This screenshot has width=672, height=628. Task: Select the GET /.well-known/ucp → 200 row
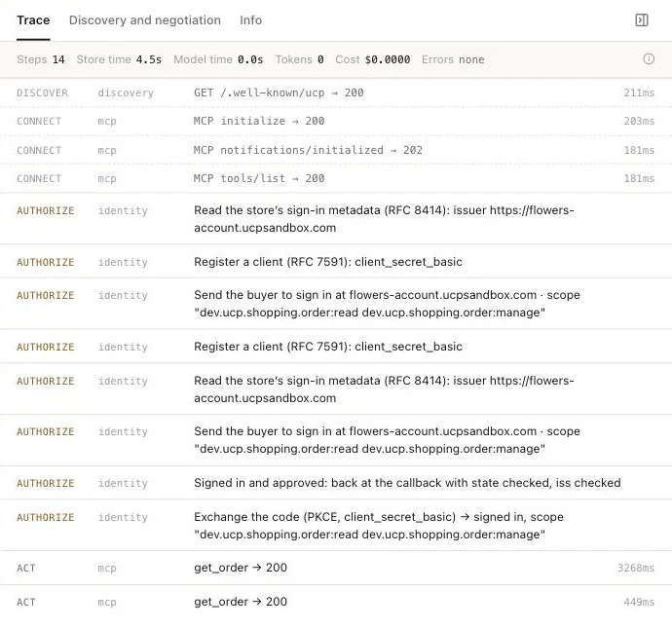[x=336, y=92]
